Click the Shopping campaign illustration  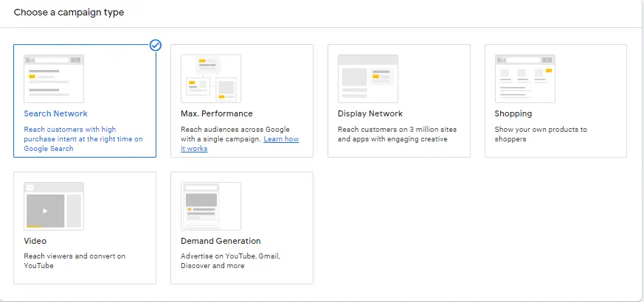[525, 79]
